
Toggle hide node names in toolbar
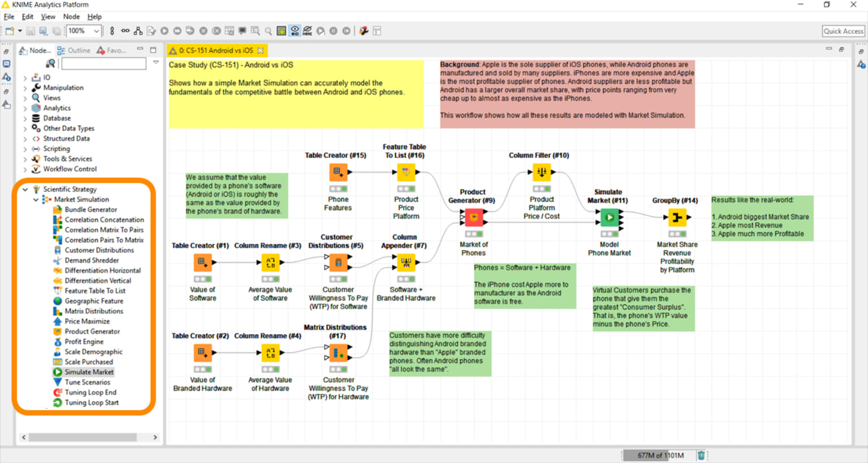(307, 31)
